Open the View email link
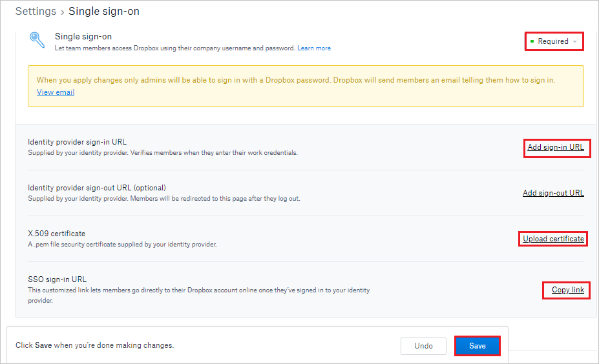 (56, 92)
